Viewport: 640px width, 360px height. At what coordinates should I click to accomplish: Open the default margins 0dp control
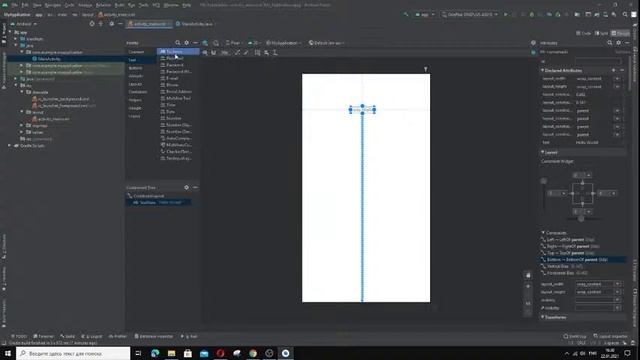point(224,53)
